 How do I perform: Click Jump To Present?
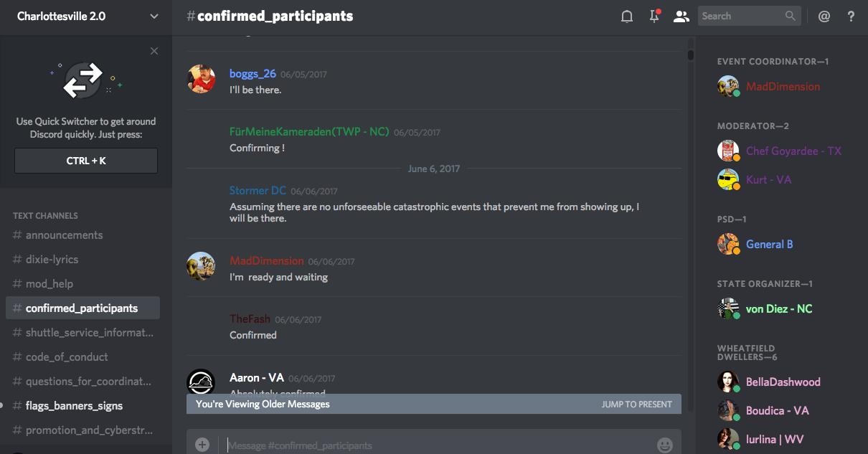[x=636, y=404]
